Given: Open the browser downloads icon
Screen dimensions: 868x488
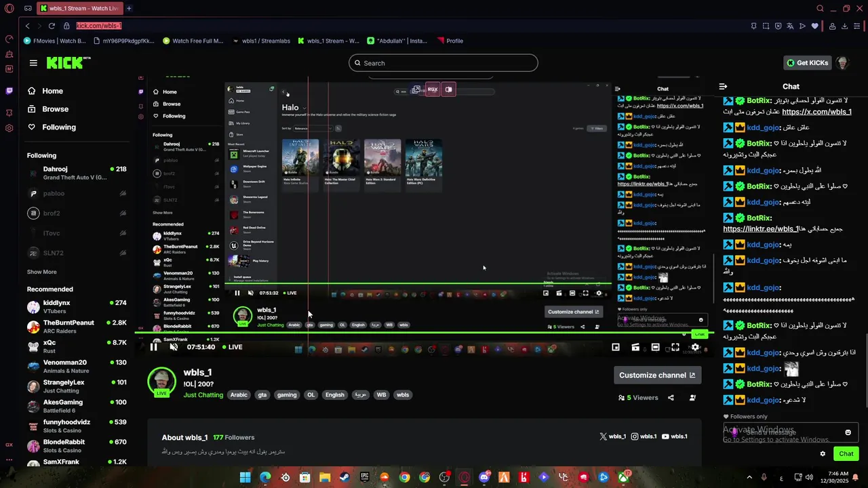Looking at the screenshot, I should [845, 26].
